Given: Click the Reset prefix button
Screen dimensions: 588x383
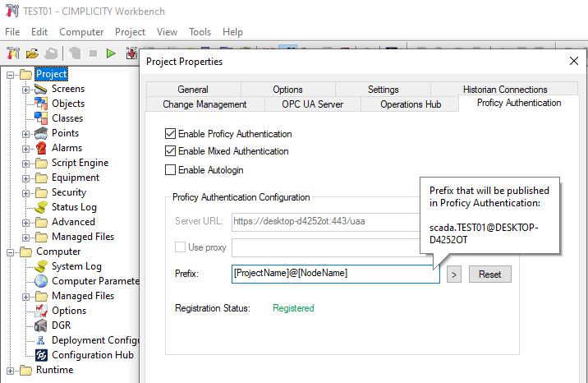Looking at the screenshot, I should tap(489, 275).
